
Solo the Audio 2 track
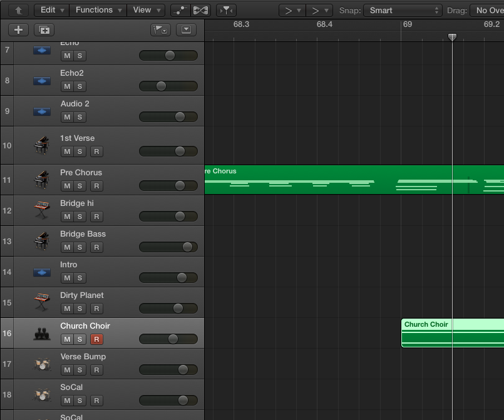tap(80, 117)
